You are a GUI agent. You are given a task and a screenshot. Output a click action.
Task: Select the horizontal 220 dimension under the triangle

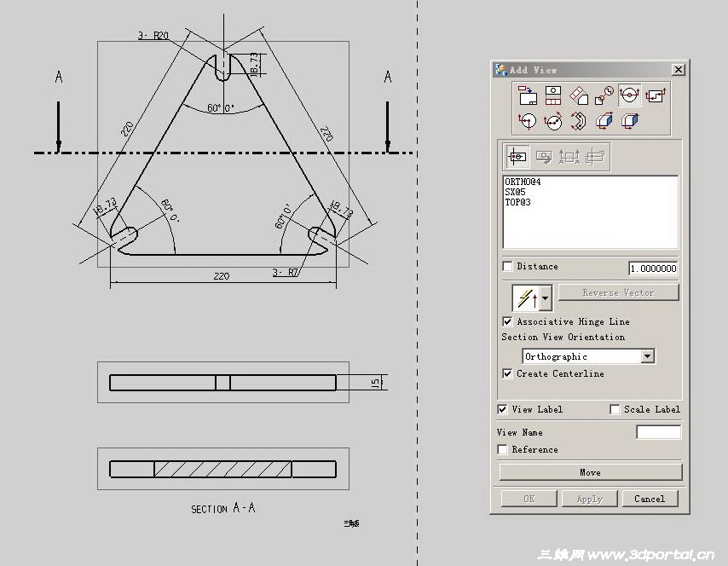pos(222,276)
